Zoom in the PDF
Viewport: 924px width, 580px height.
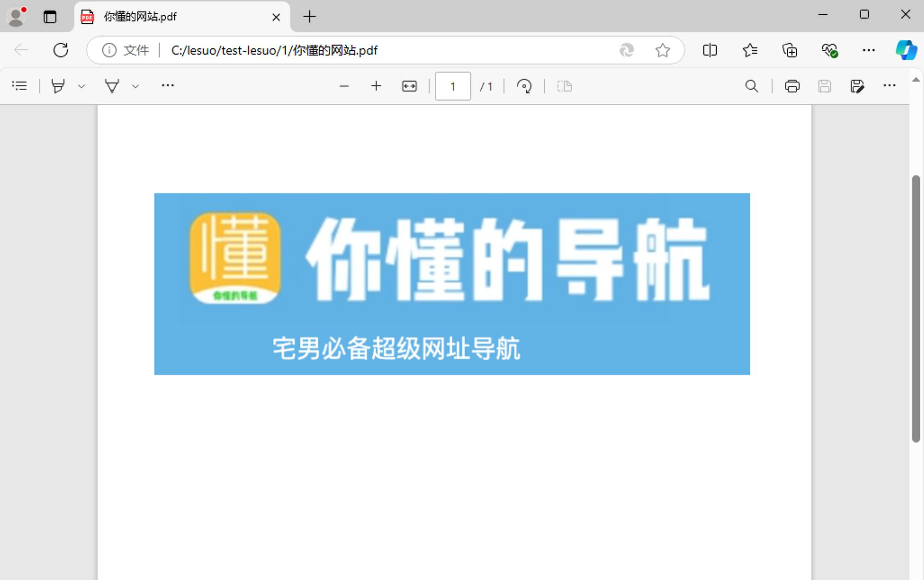pos(376,86)
